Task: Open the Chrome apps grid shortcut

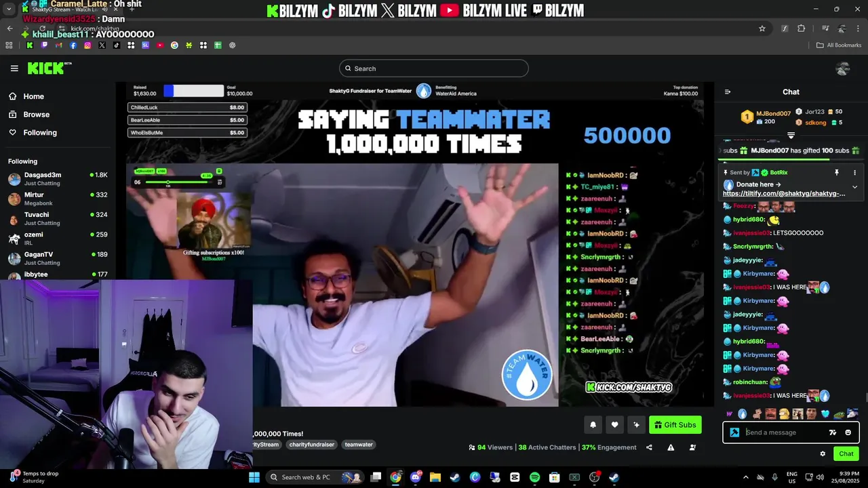Action: coord(9,45)
